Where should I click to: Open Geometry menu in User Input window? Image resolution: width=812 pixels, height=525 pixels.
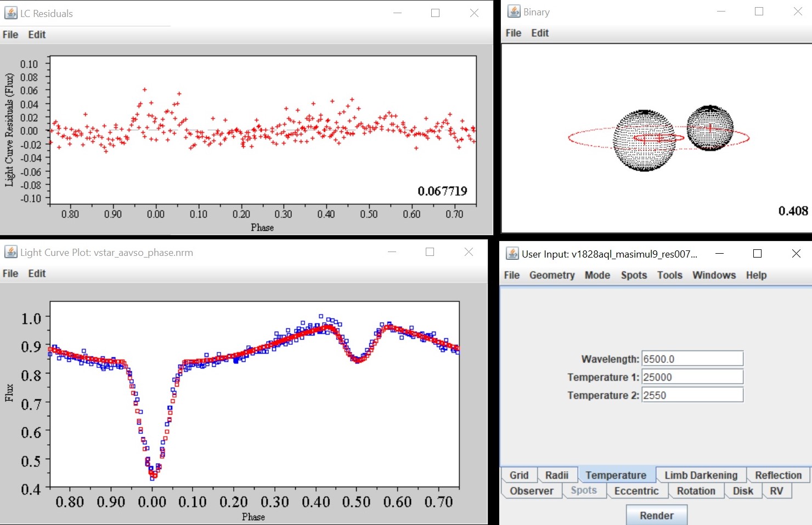(x=551, y=275)
